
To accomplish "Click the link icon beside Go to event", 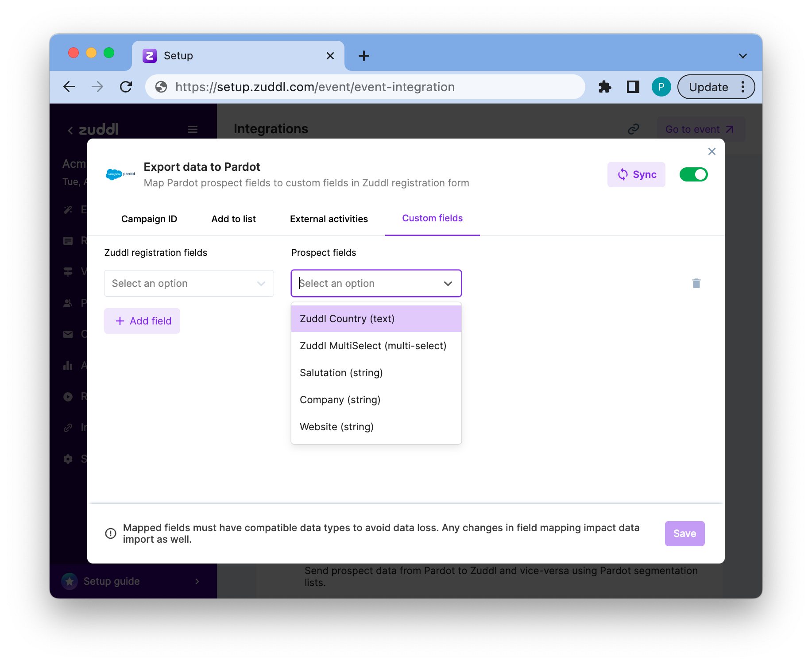I will click(634, 129).
